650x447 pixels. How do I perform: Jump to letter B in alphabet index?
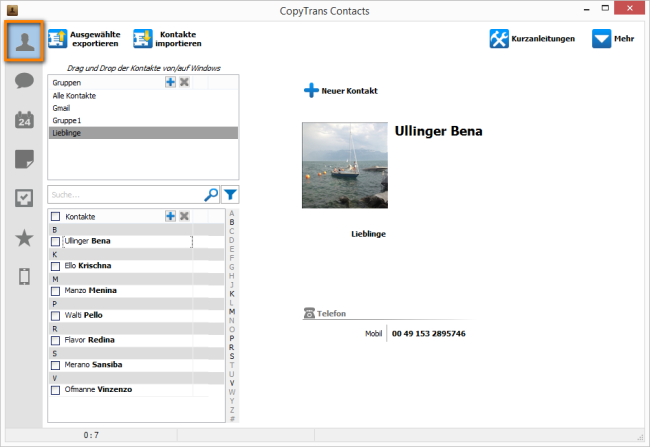click(x=232, y=222)
